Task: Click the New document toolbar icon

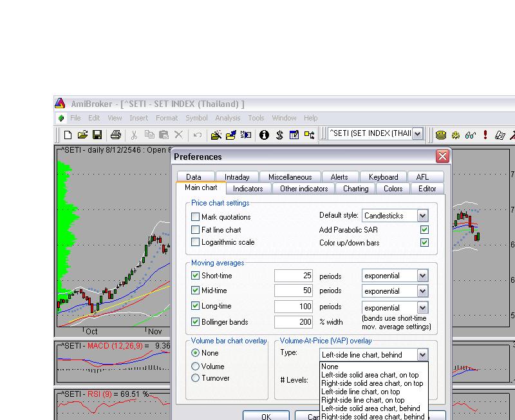Action: click(68, 135)
